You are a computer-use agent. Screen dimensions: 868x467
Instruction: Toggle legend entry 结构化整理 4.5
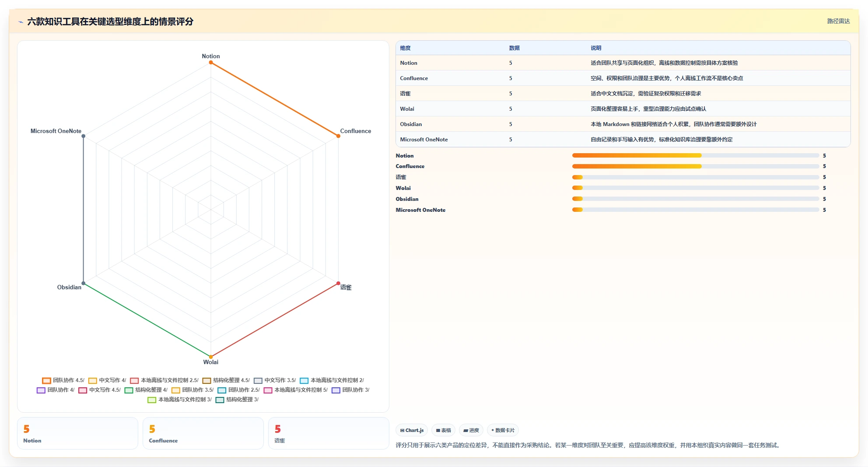click(x=226, y=380)
